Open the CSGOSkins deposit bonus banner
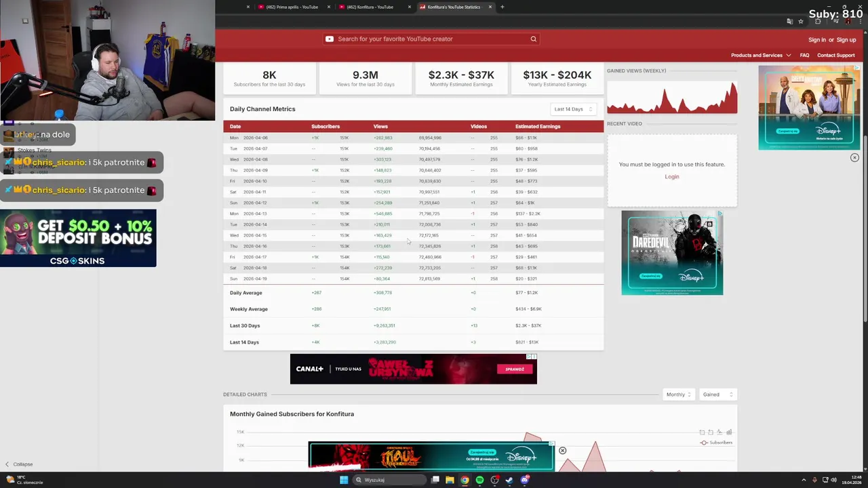The width and height of the screenshot is (868, 488). tap(78, 238)
